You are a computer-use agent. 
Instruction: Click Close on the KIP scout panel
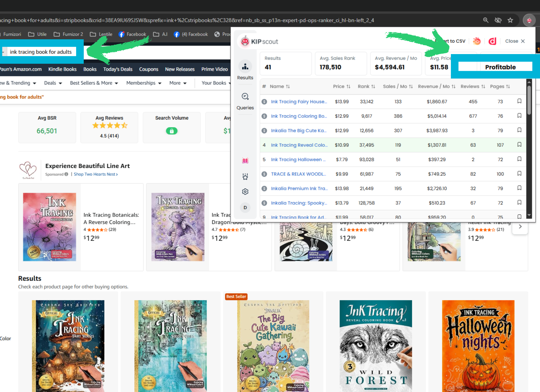(515, 41)
